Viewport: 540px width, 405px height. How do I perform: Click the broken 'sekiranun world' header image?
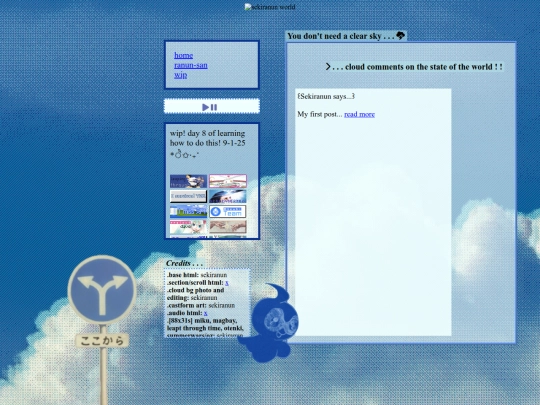[x=270, y=7]
